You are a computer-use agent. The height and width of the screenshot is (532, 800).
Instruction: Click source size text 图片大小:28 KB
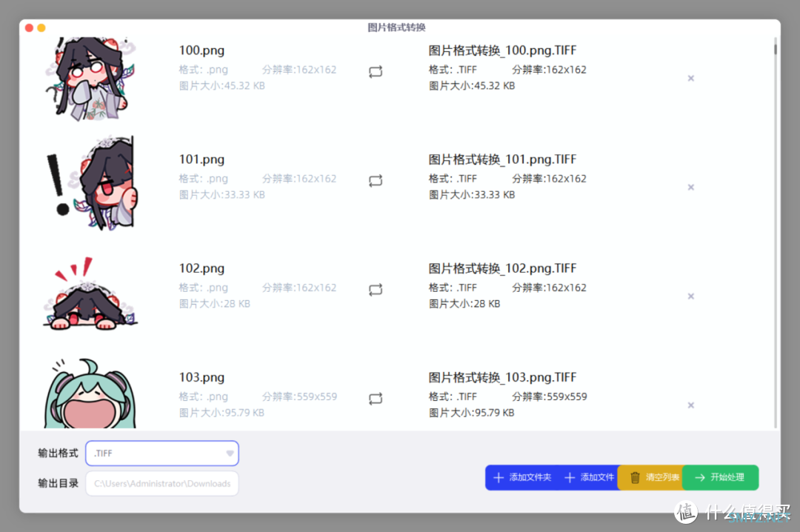coord(214,304)
